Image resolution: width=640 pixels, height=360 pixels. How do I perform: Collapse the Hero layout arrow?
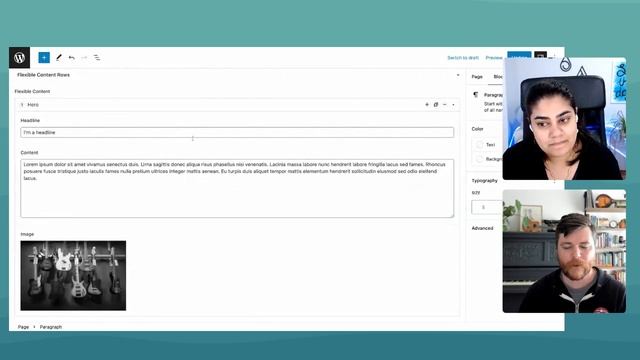[453, 105]
